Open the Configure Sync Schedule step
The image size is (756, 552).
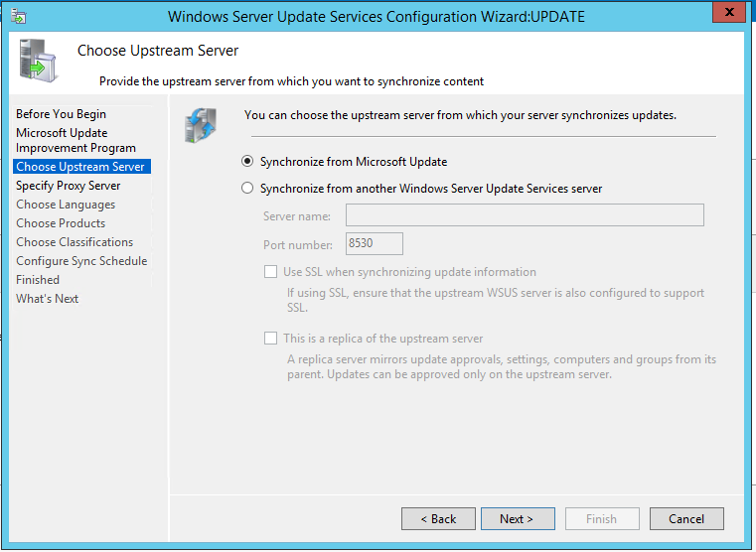tap(81, 260)
